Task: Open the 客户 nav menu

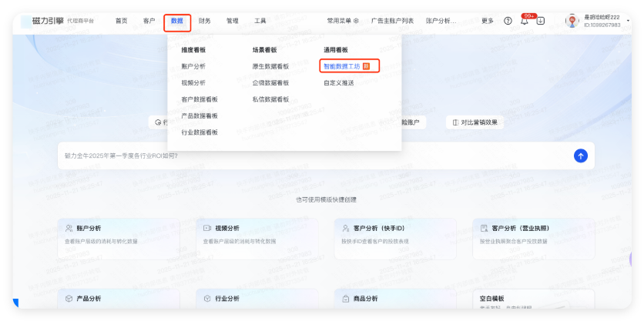Action: pos(149,21)
